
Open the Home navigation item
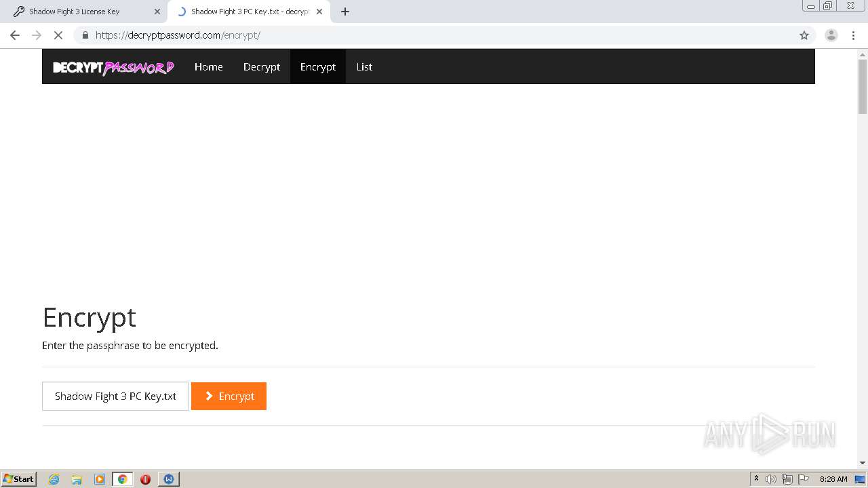pyautogui.click(x=209, y=66)
